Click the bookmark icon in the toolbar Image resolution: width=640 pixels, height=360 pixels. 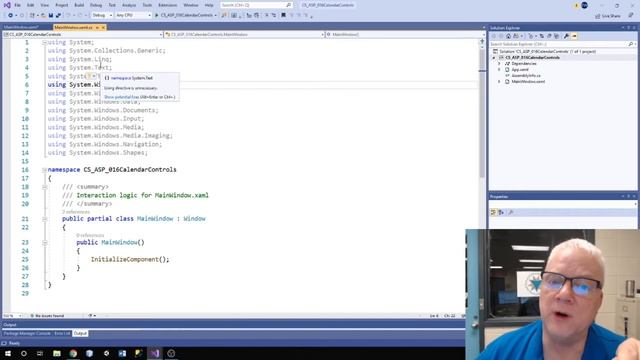[x=283, y=16]
